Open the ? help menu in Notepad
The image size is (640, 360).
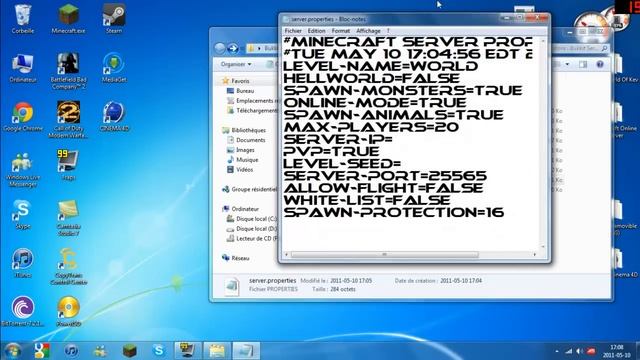pos(388,31)
